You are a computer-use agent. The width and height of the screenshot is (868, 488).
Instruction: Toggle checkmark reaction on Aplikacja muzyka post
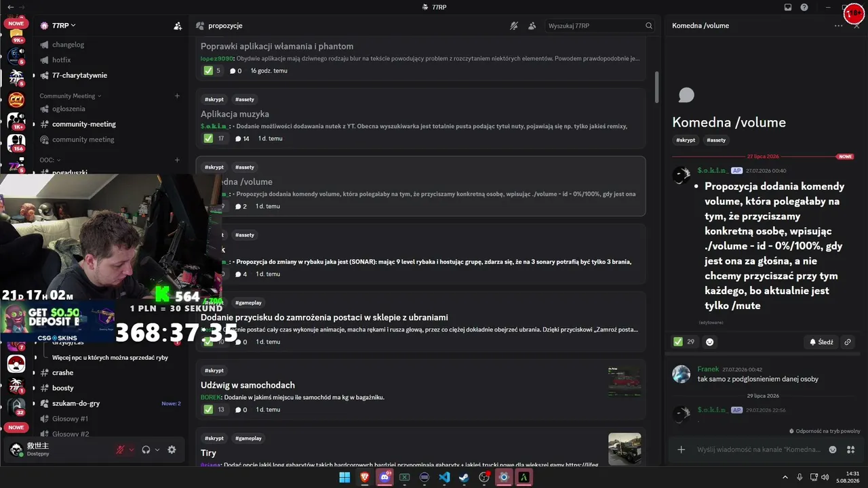point(214,138)
